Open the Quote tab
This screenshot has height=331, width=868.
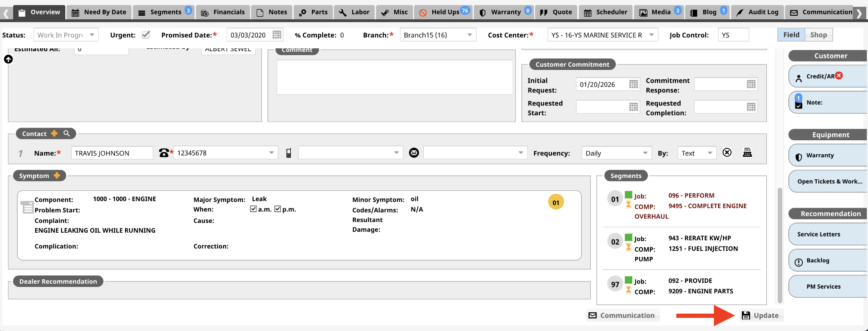click(556, 12)
